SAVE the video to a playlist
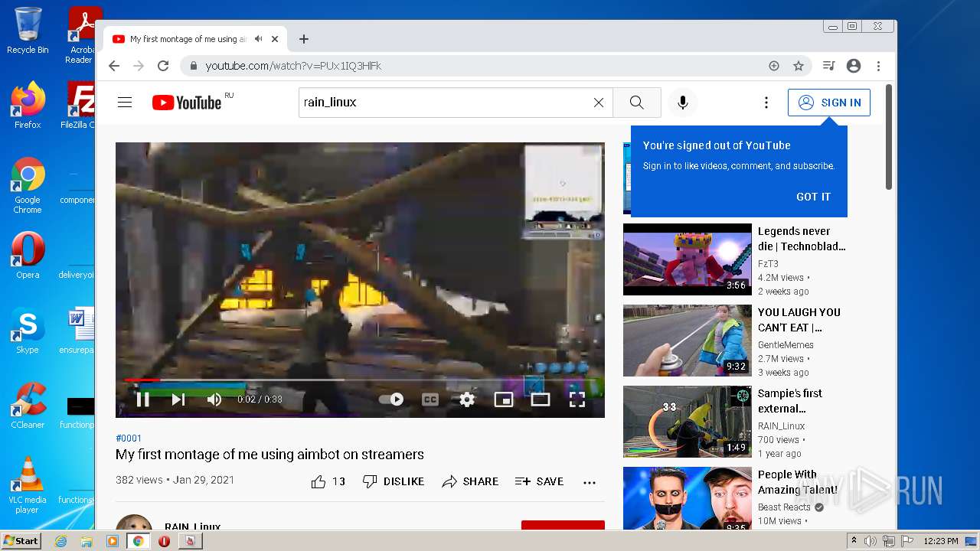This screenshot has height=551, width=980. (539, 481)
